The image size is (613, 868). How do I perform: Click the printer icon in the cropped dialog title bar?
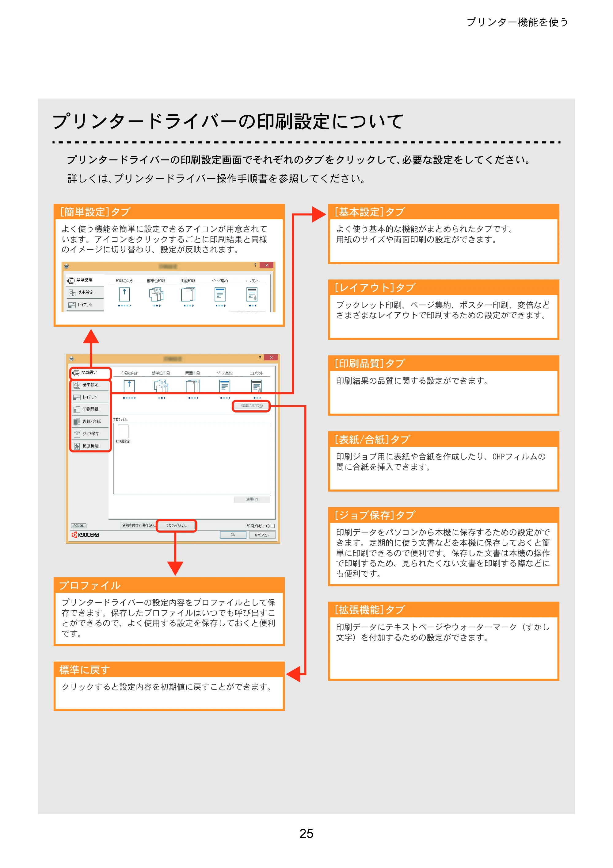point(67,266)
